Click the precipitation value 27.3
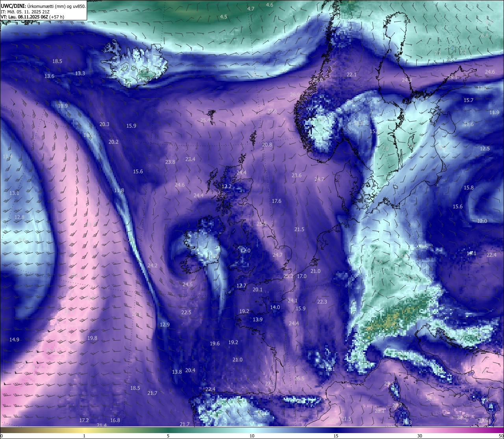Viewport: 504px width, 439px height. click(270, 383)
